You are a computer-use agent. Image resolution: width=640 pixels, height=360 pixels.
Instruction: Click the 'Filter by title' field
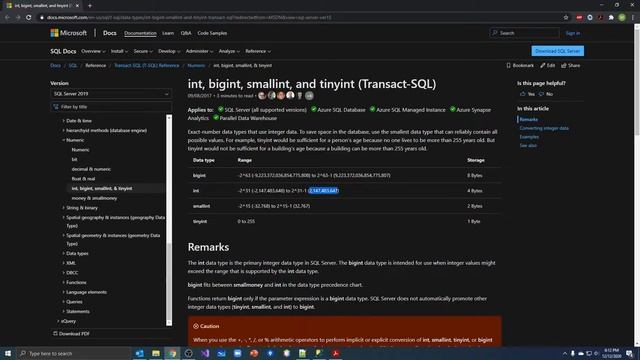pos(111,107)
